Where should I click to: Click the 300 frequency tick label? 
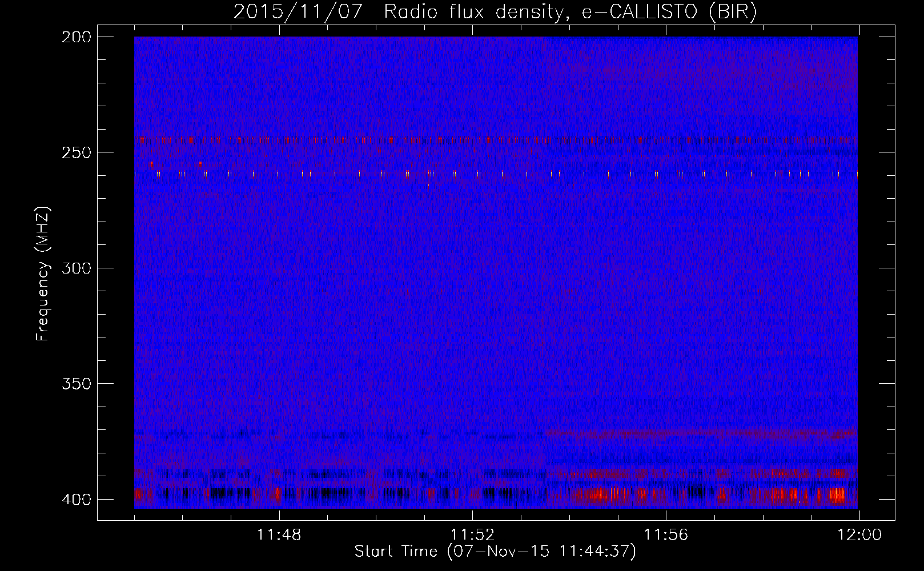pos(76,268)
